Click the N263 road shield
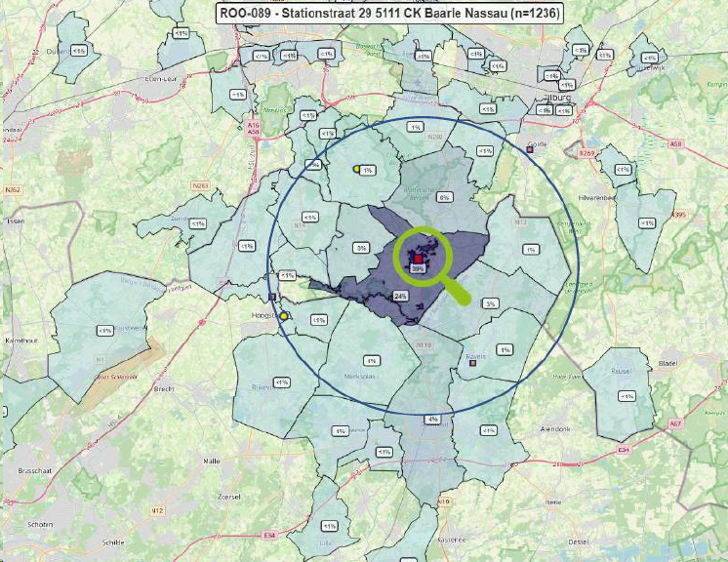The width and height of the screenshot is (728, 562). click(x=201, y=185)
